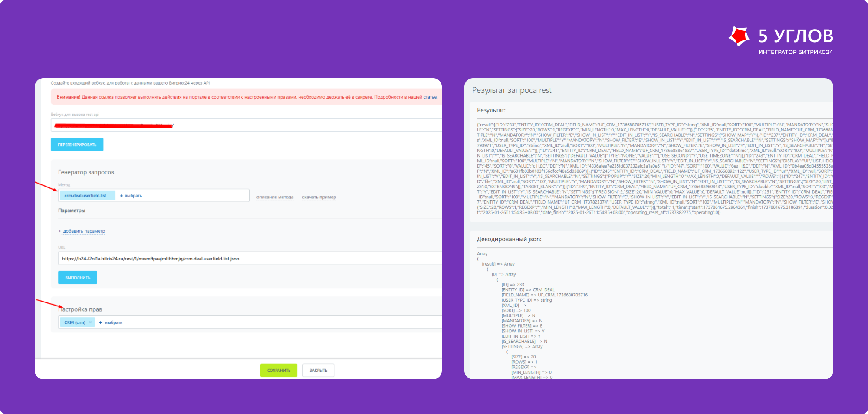Click '[SHOW_FILTER] => E' line
The width and height of the screenshot is (868, 414).
point(522,326)
